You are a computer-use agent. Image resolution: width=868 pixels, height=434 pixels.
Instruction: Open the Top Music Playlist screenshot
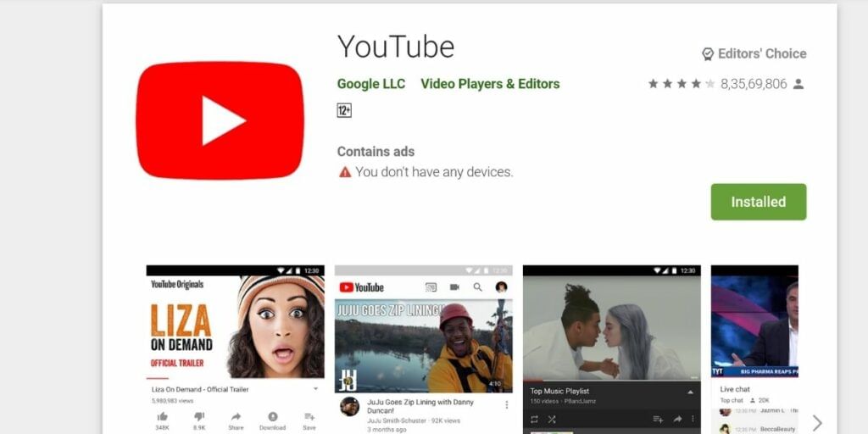pyautogui.click(x=612, y=349)
